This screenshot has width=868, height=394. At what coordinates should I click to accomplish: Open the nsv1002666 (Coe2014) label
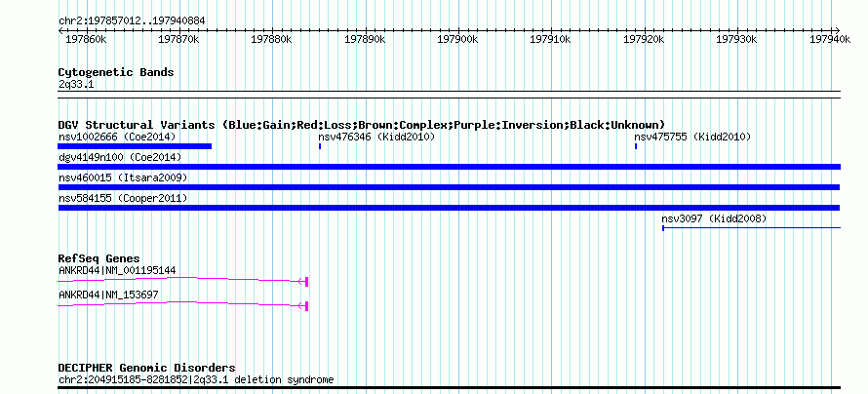[117, 137]
